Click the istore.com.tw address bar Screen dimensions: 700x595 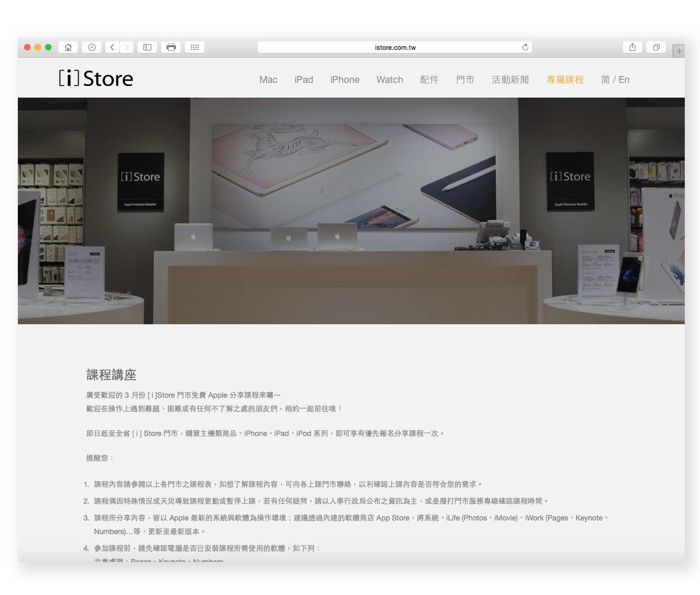(395, 47)
